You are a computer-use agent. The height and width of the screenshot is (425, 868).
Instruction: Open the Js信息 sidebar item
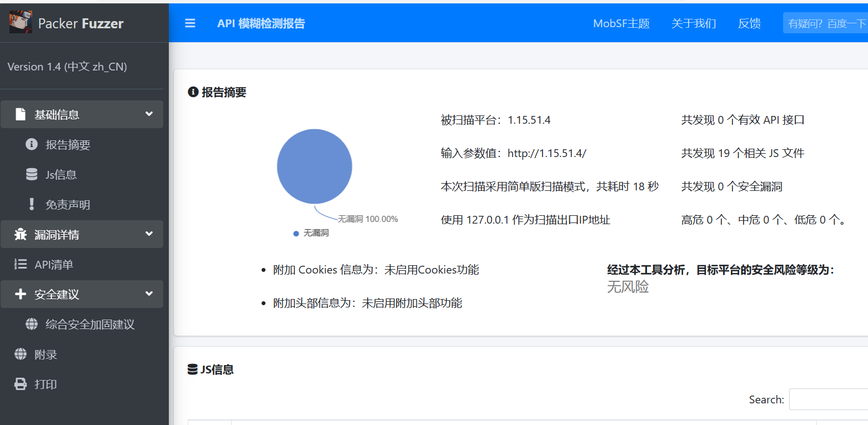[x=82, y=174]
